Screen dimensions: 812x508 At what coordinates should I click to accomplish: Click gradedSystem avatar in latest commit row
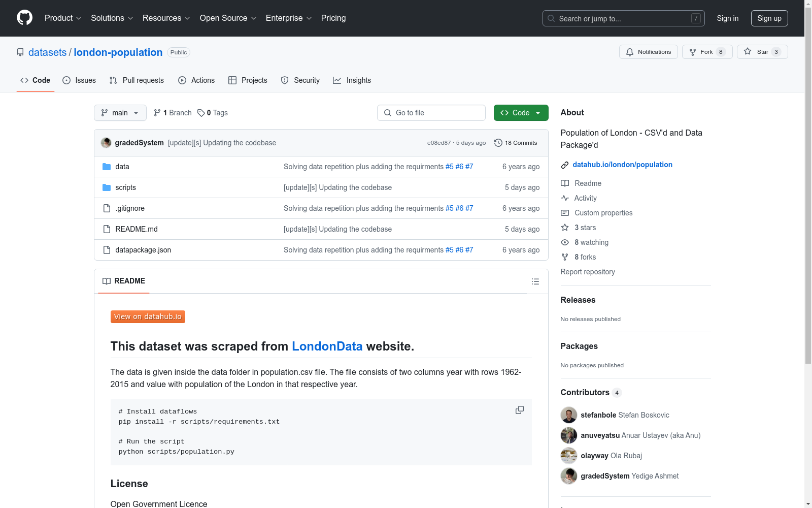[106, 143]
